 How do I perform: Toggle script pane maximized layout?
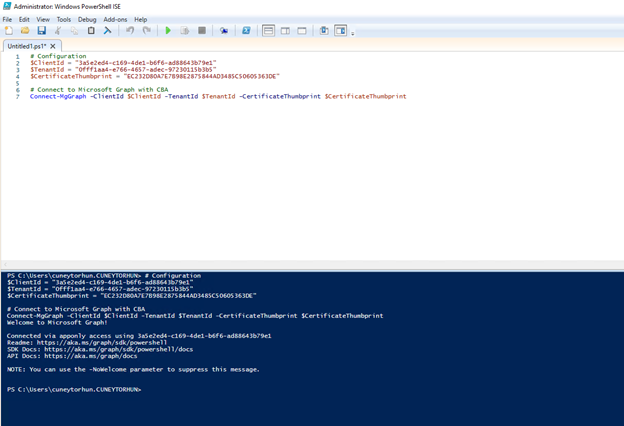point(302,31)
